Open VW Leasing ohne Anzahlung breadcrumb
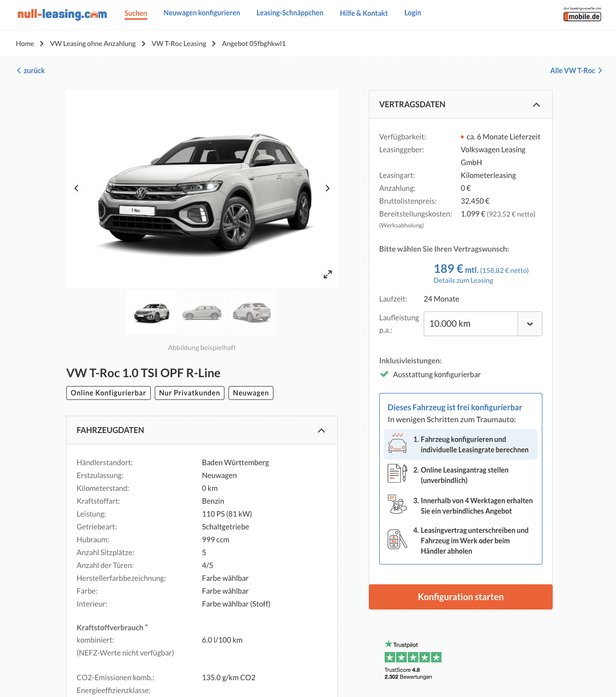 (x=93, y=44)
